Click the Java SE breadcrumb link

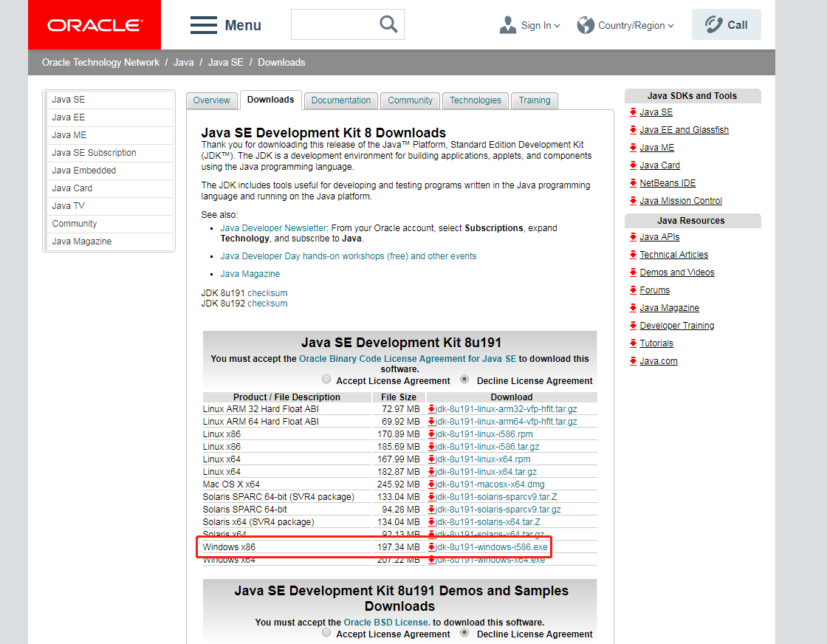point(226,62)
